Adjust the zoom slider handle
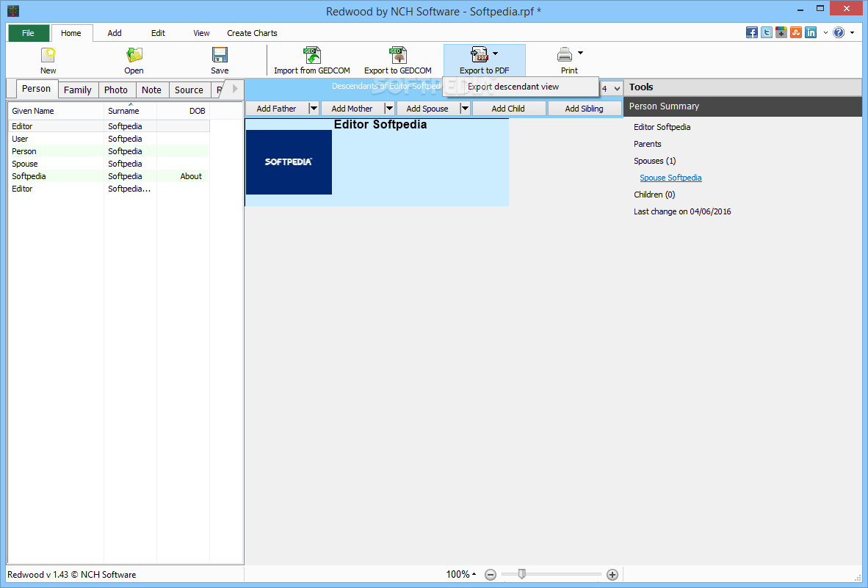Viewport: 868px width, 588px height. tap(521, 574)
